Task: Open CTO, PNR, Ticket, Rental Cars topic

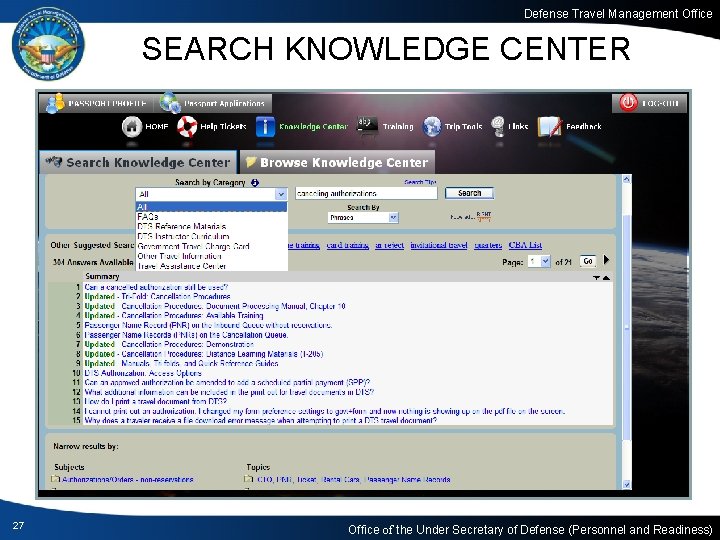Action: [354, 479]
